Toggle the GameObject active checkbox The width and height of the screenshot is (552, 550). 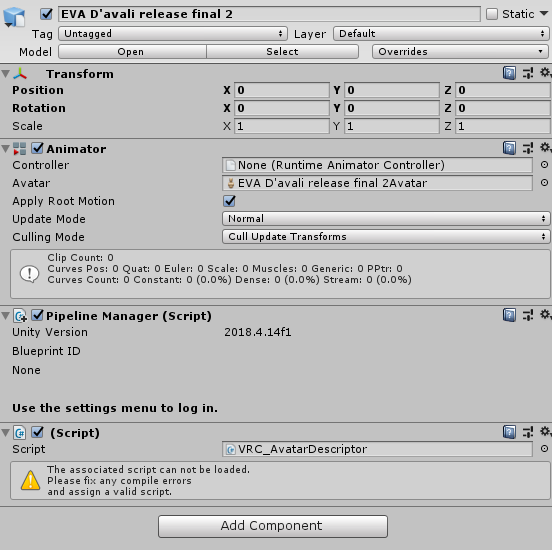tap(46, 14)
